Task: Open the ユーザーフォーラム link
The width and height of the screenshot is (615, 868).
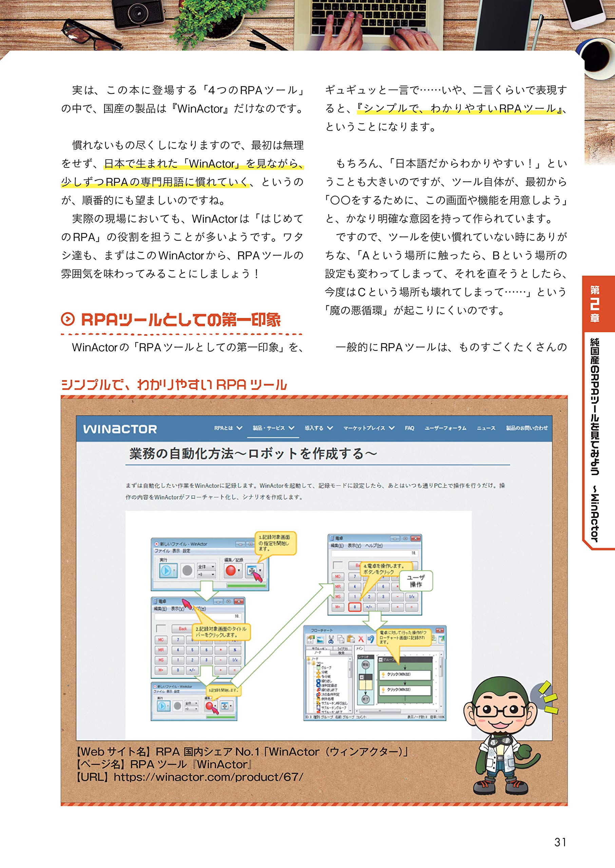Action: 445,428
